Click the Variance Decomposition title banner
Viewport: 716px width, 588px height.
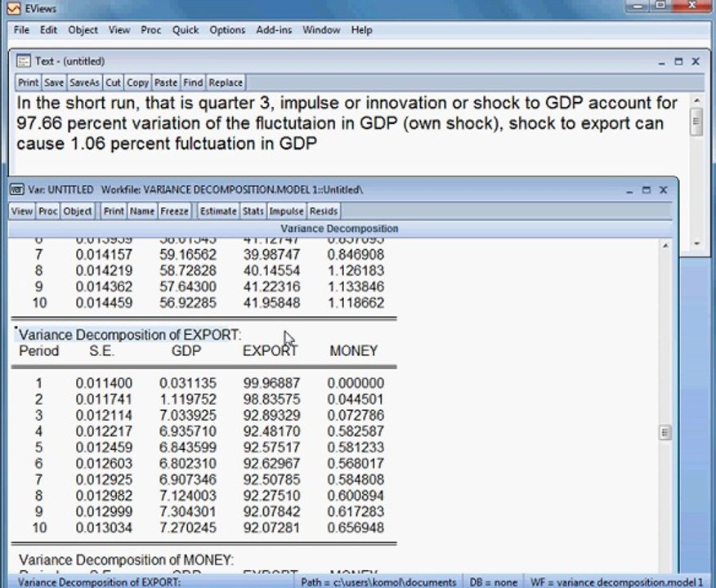pos(339,229)
